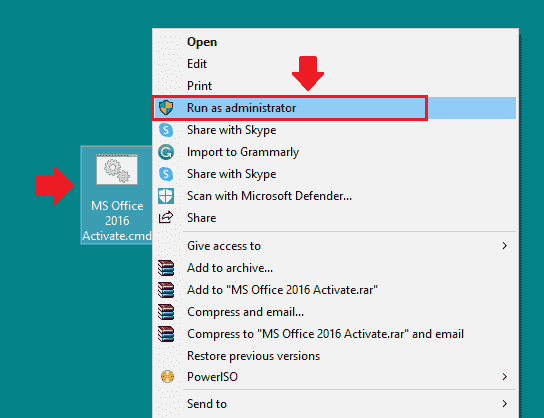Click the WinRAR icon beside Compress to rar and email
This screenshot has height=418, width=544.
pyautogui.click(x=166, y=334)
